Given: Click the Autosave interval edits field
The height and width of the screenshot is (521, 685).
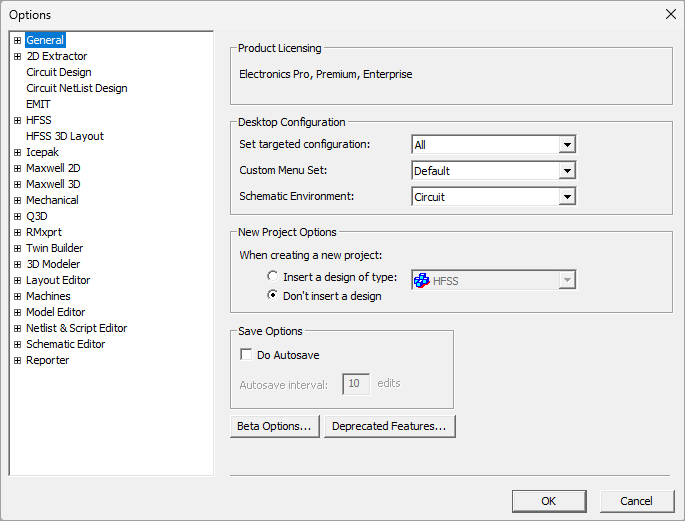Looking at the screenshot, I should click(356, 384).
